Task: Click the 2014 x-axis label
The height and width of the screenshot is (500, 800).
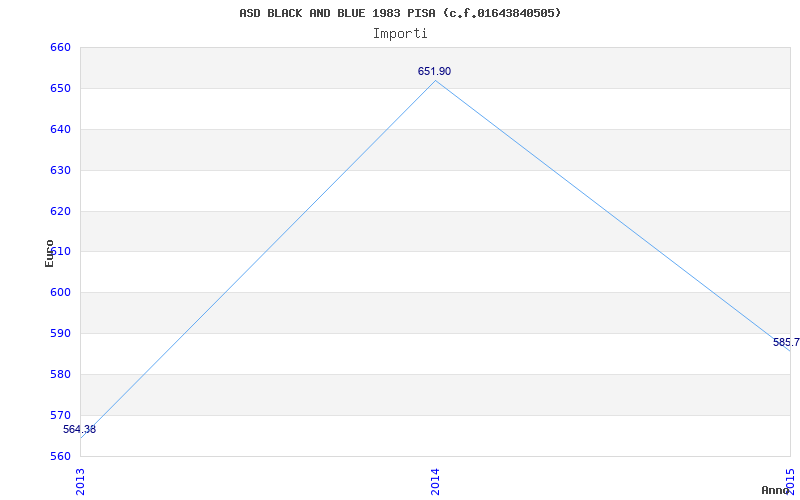Action: (435, 481)
